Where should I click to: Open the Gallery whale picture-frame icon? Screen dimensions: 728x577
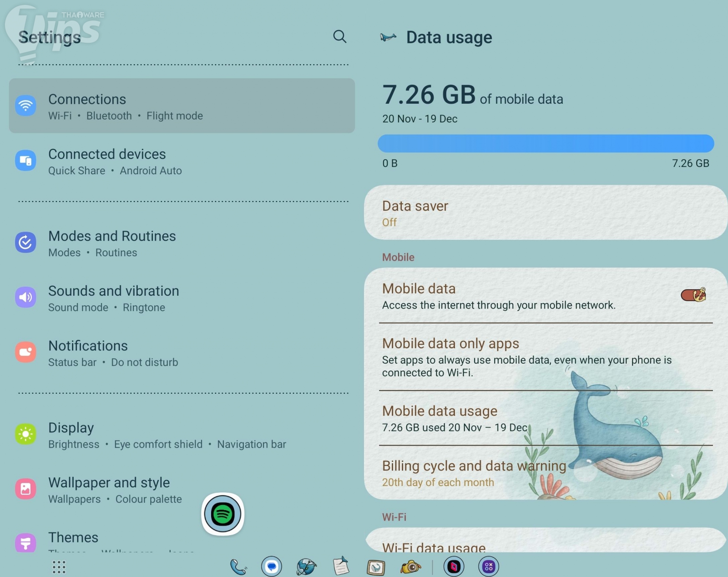click(376, 567)
